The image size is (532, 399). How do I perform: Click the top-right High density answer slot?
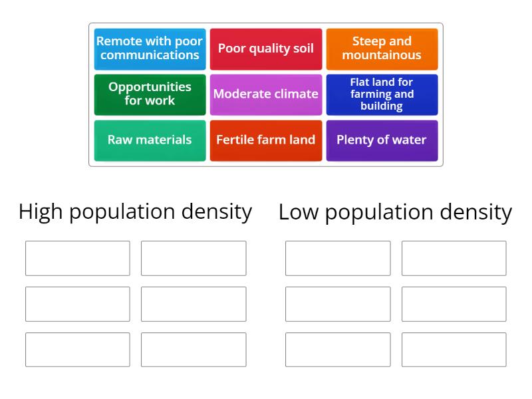click(x=194, y=258)
